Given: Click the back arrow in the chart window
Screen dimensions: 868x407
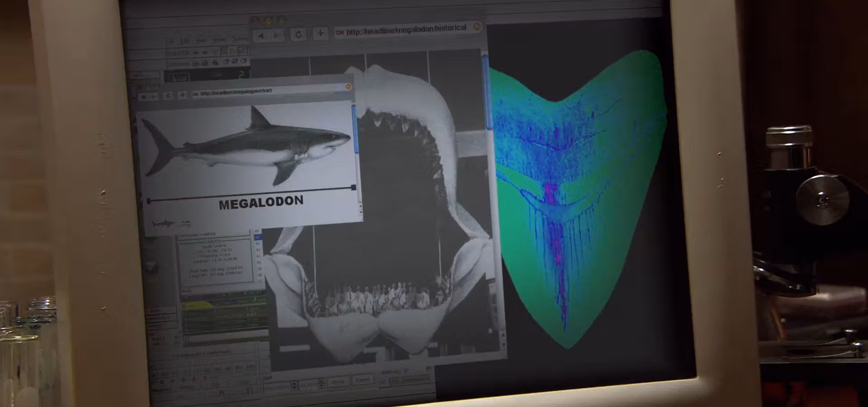Looking at the screenshot, I should 144,96.
